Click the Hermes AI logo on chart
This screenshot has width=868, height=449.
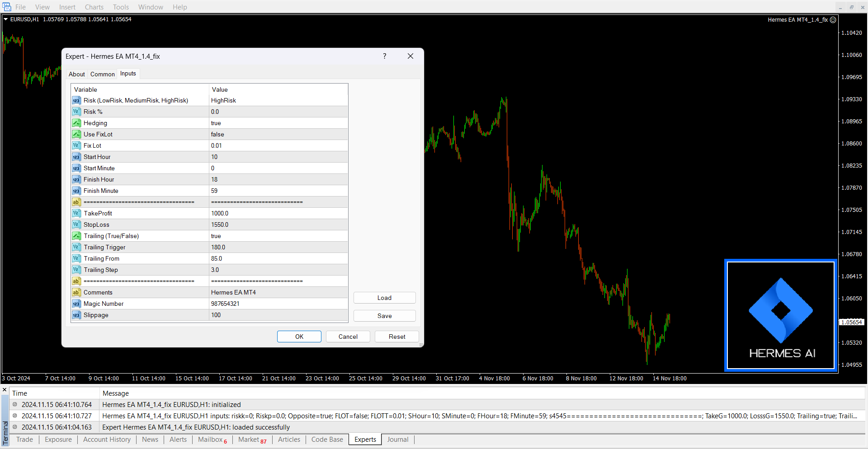point(781,316)
